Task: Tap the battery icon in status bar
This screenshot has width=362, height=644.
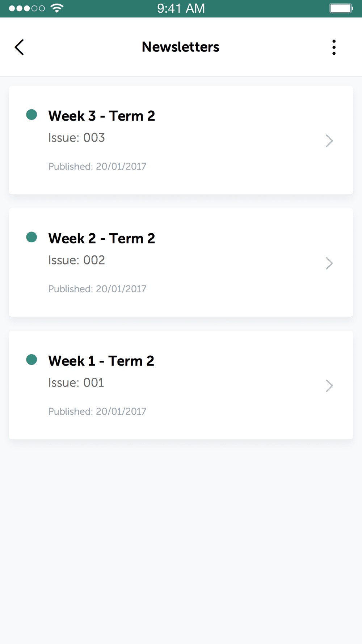Action: pos(341,8)
